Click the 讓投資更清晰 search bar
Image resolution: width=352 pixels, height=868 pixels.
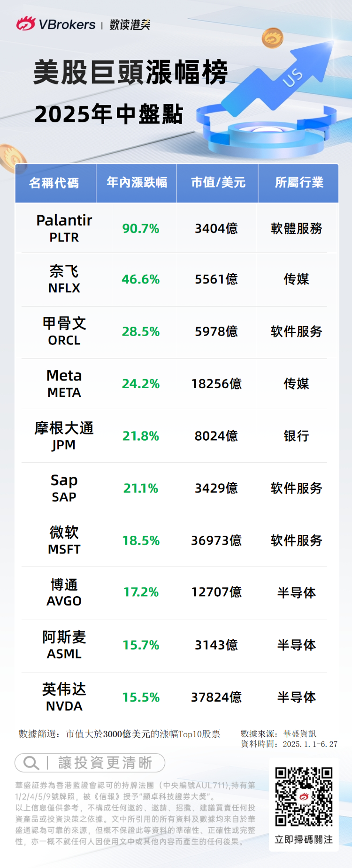pyautogui.click(x=90, y=763)
